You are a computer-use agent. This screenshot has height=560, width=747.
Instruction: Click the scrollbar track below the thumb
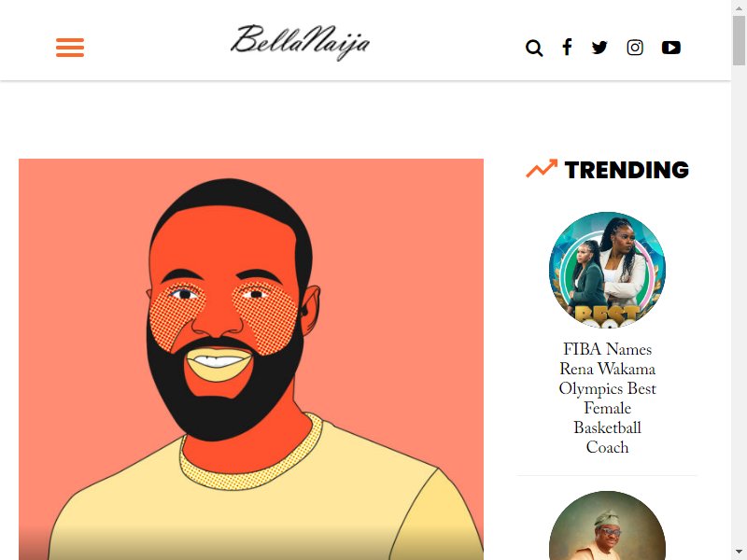[739, 305]
